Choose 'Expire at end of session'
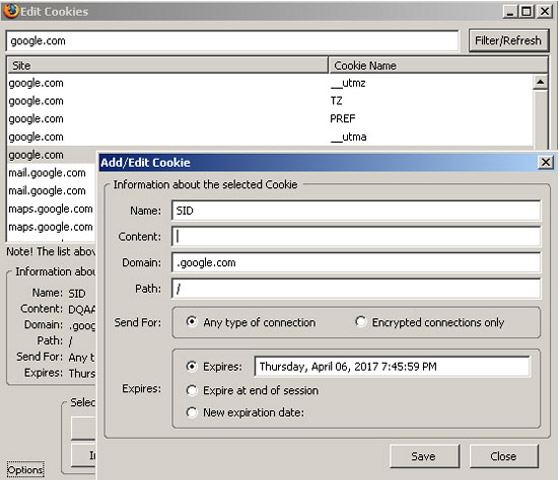This screenshot has height=480, width=560. click(x=192, y=390)
